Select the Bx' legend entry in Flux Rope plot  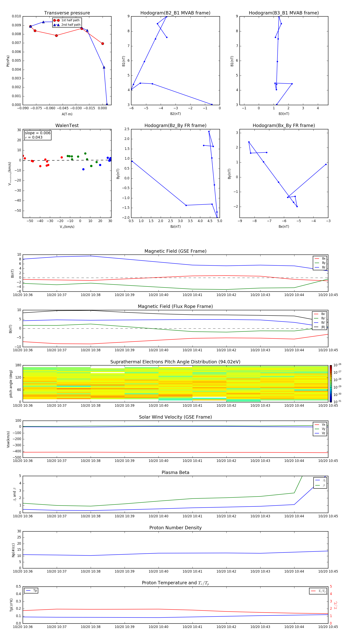tap(320, 314)
